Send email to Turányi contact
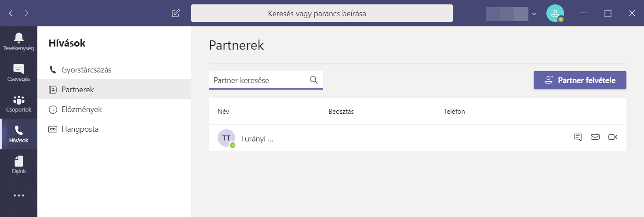644x217 pixels. pyautogui.click(x=595, y=137)
